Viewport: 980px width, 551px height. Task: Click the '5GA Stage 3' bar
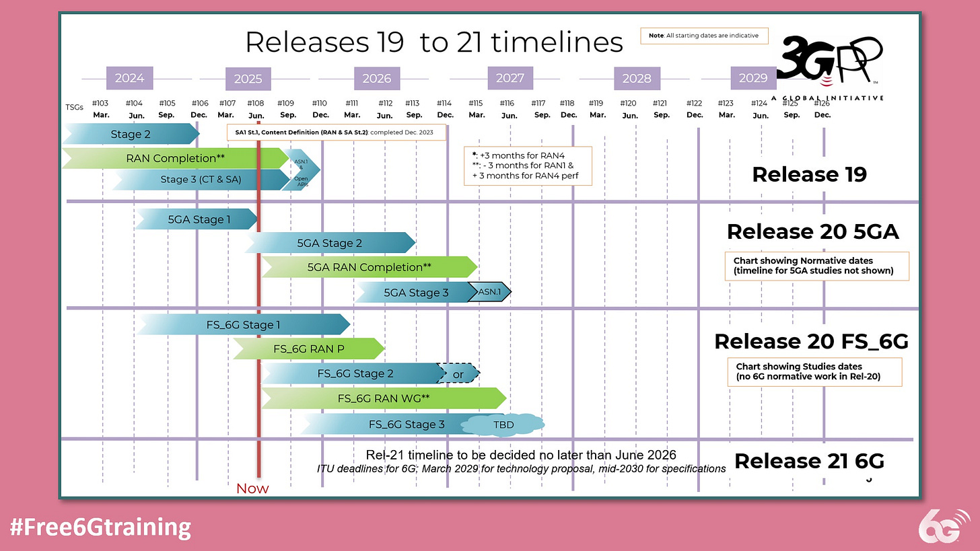[x=416, y=292]
